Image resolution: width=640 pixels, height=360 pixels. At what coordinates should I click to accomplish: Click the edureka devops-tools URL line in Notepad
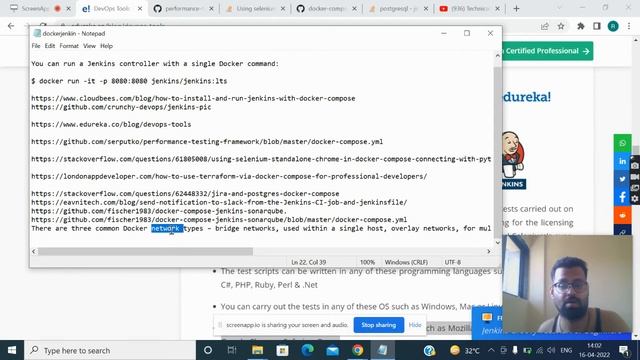point(111,124)
